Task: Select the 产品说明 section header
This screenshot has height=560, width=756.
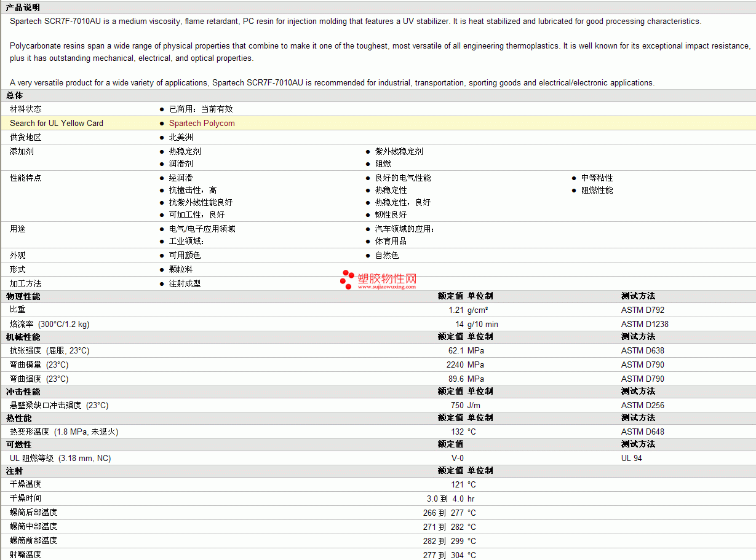Action: 23,7
